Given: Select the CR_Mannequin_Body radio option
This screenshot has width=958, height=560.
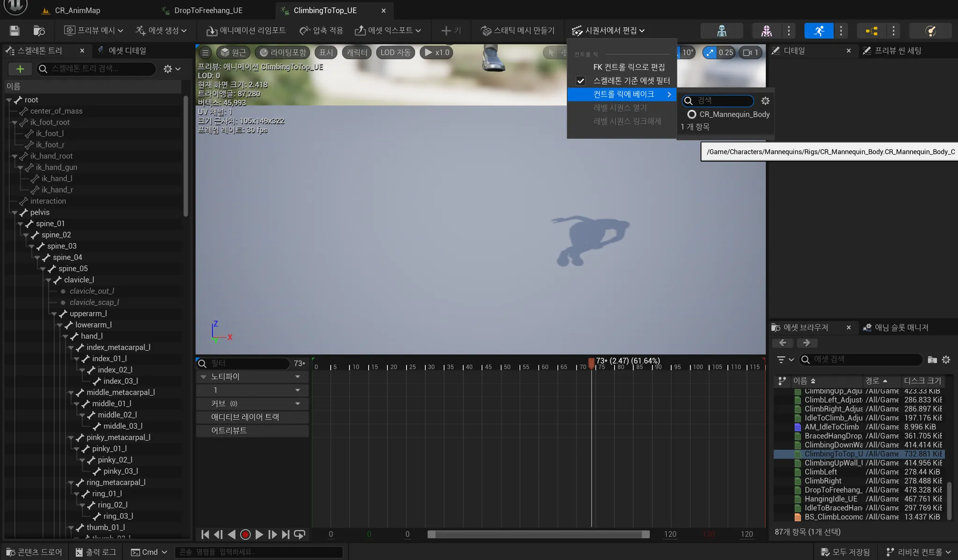Looking at the screenshot, I should pyautogui.click(x=691, y=115).
